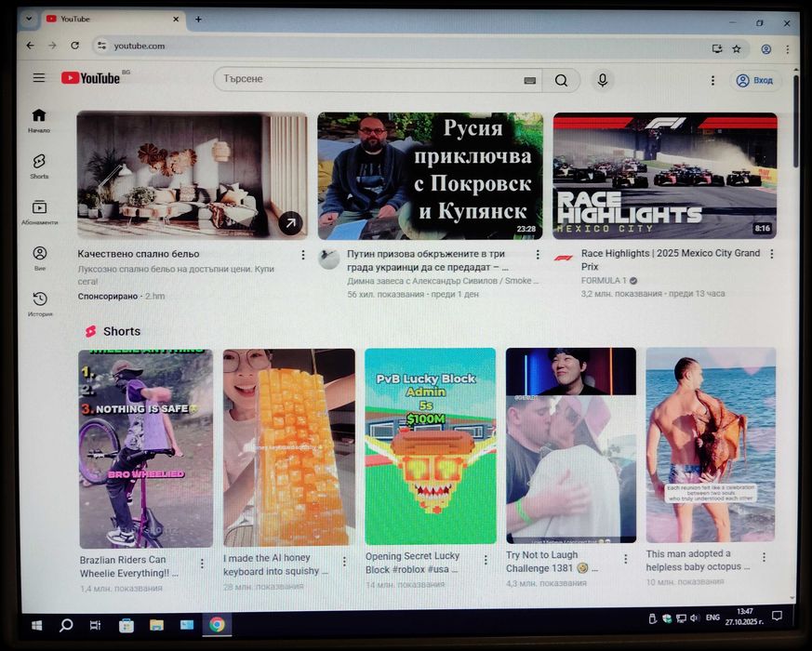Open Путин призова обкръжените video title
This screenshot has height=651, width=812.
pyautogui.click(x=427, y=260)
